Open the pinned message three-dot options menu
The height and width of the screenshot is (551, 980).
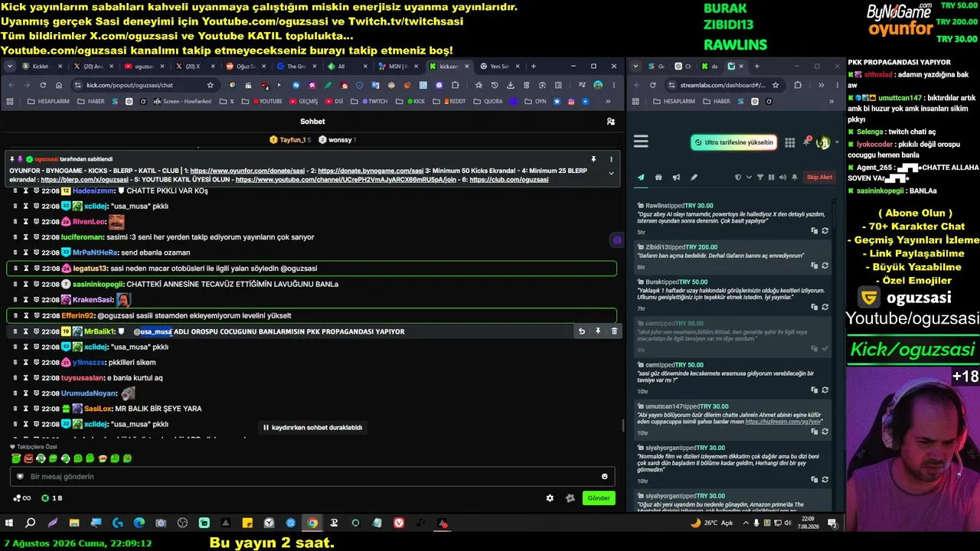[x=611, y=159]
